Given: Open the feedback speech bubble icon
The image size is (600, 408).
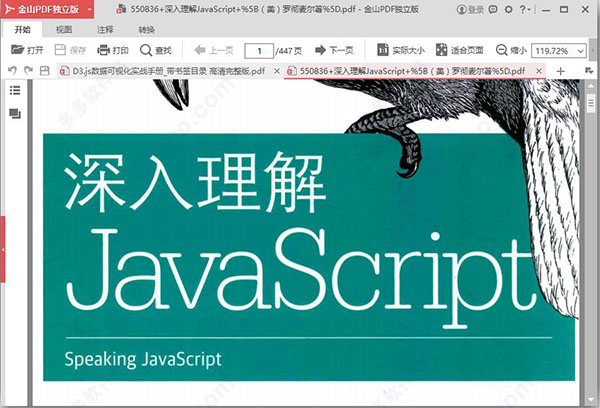Looking at the screenshot, I should (493, 9).
